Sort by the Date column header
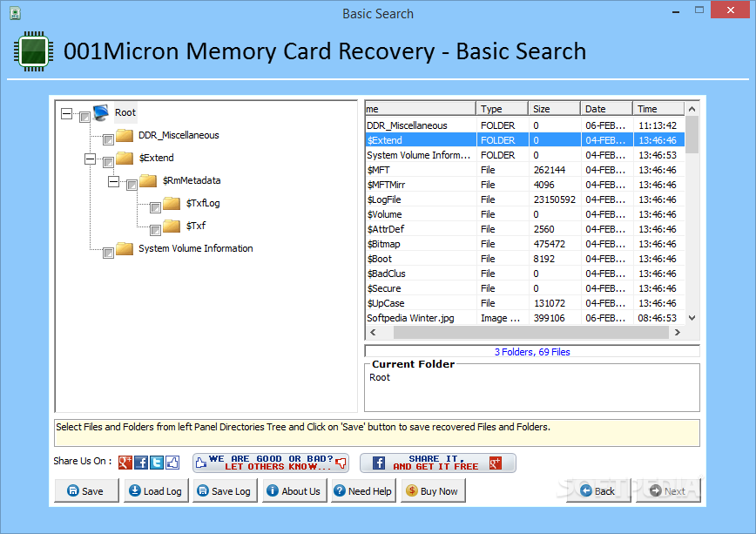The height and width of the screenshot is (534, 756). [x=606, y=109]
